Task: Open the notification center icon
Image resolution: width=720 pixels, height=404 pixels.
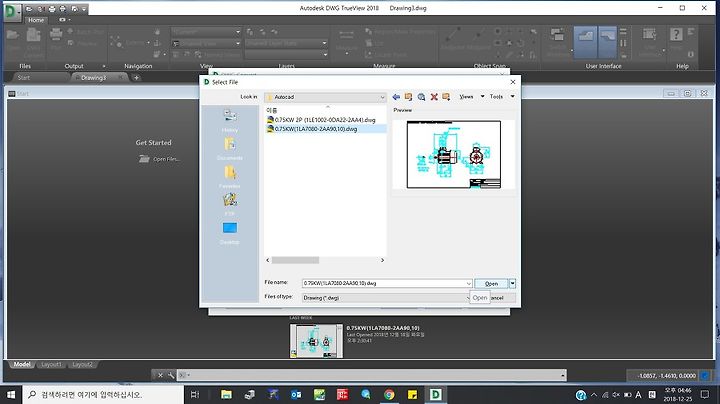Action: [x=705, y=394]
